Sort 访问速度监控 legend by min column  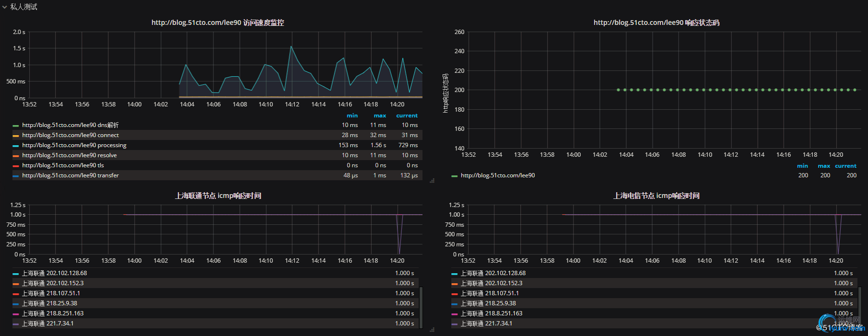352,116
